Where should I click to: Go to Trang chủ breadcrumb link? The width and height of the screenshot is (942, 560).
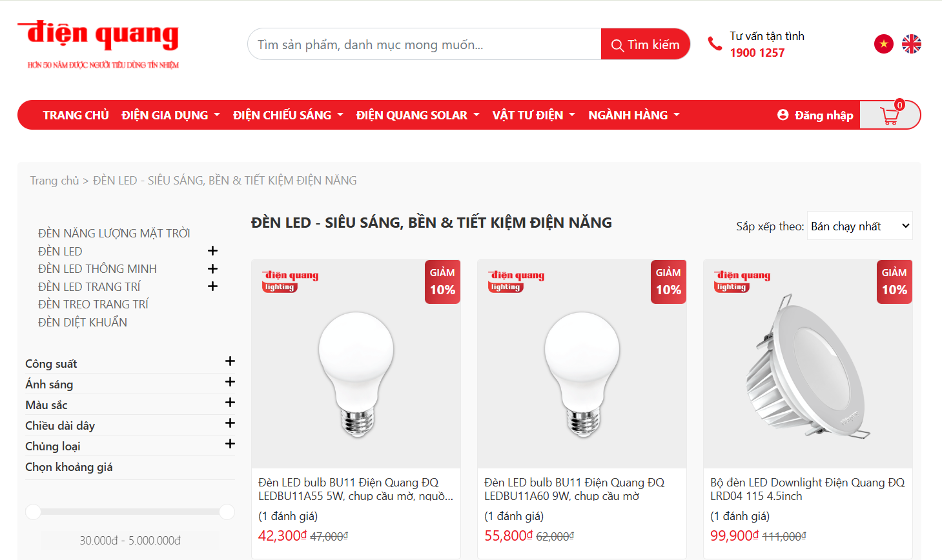[x=54, y=181]
